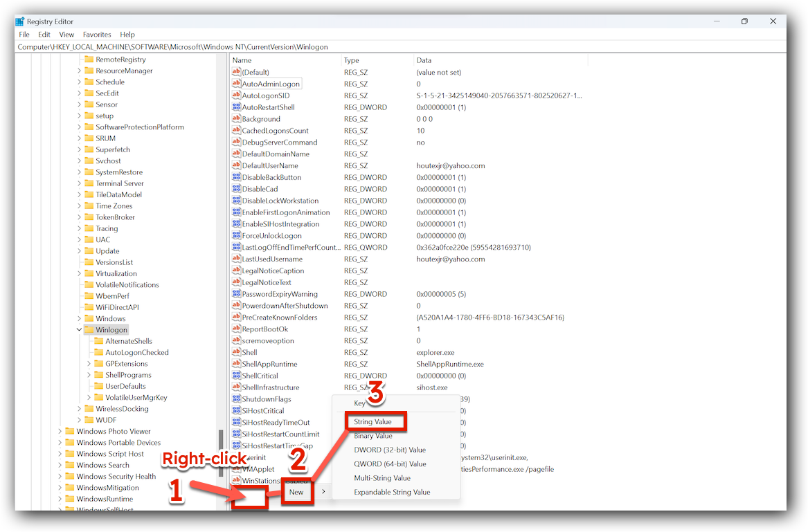Click the REG_DWORD icon next to AutoRestartShell
The width and height of the screenshot is (808, 532).
pos(237,107)
